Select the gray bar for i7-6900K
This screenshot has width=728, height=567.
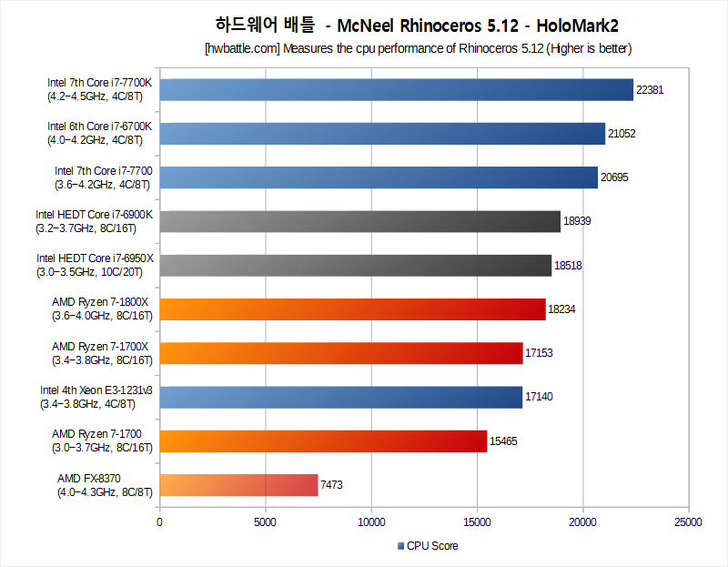pos(360,221)
